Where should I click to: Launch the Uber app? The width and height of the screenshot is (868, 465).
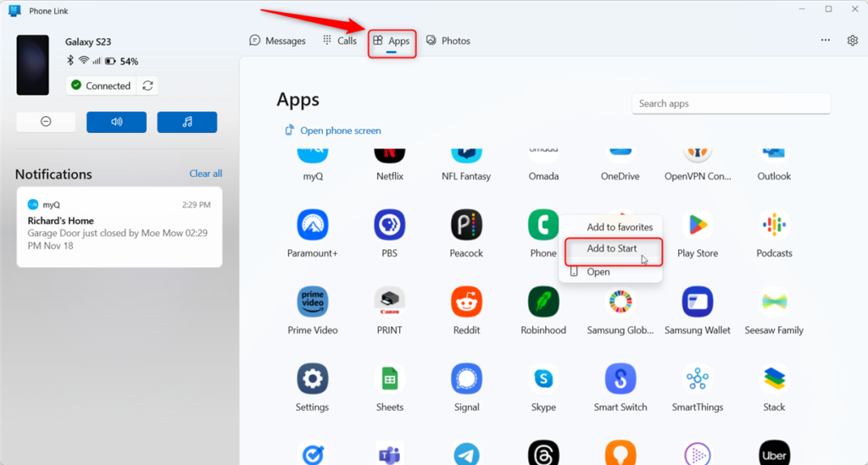[774, 453]
